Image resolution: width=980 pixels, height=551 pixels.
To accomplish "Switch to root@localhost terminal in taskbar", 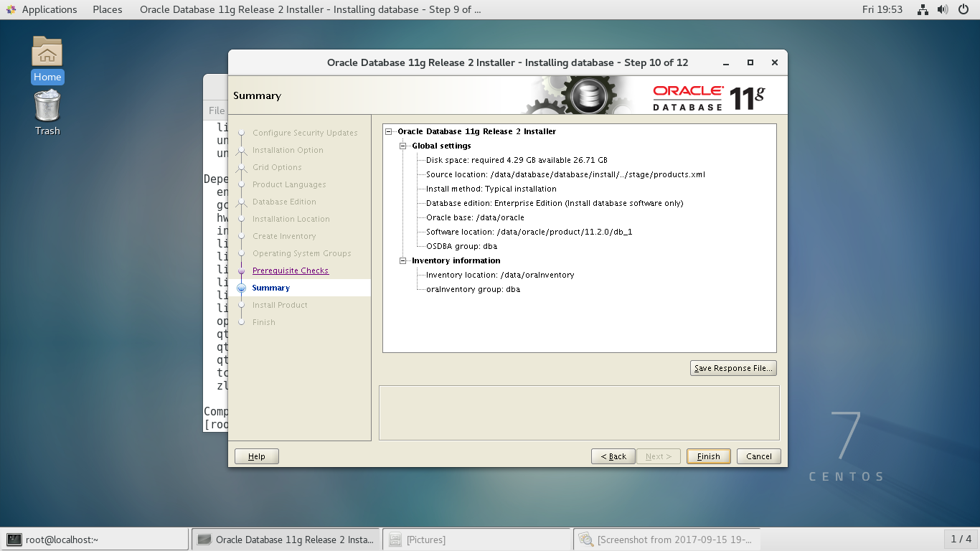I will click(x=94, y=540).
